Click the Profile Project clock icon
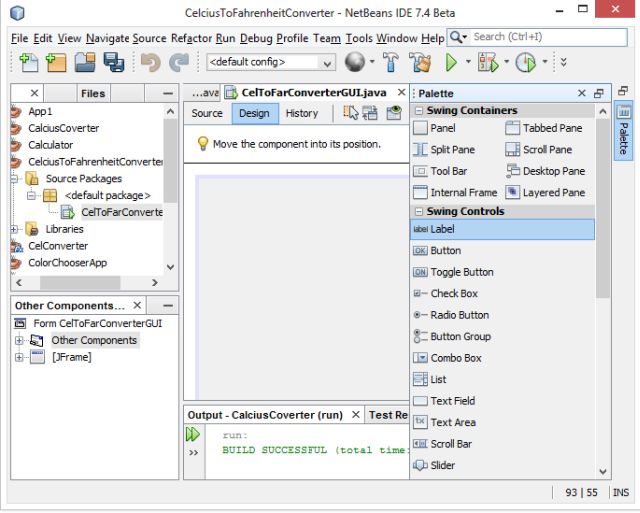 click(x=525, y=62)
